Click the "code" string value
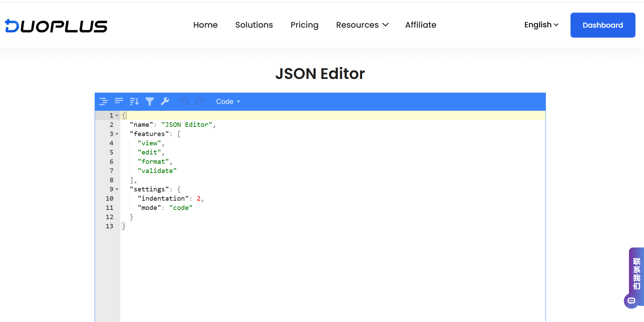Image resolution: width=644 pixels, height=322 pixels. [181, 208]
